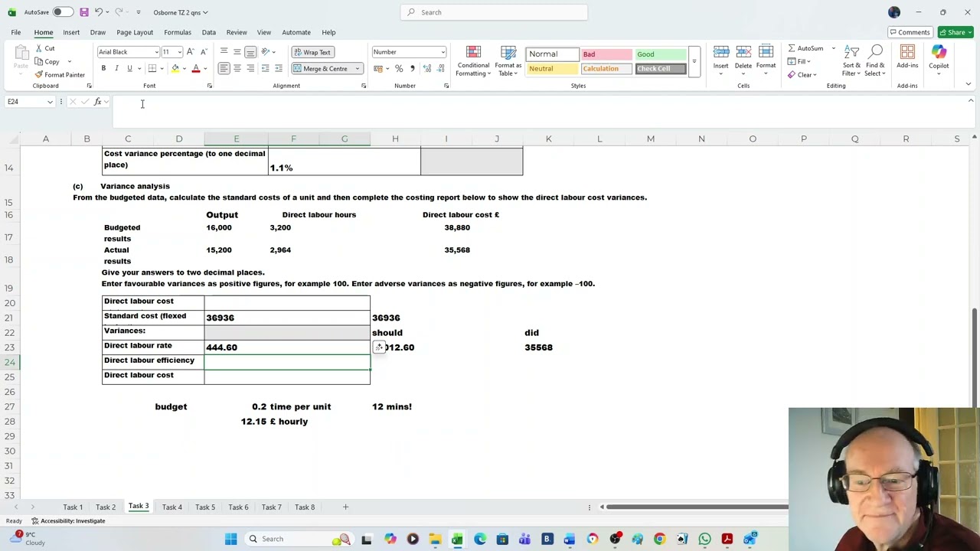The height and width of the screenshot is (551, 980).
Task: Click the Comments button
Action: [x=910, y=32]
